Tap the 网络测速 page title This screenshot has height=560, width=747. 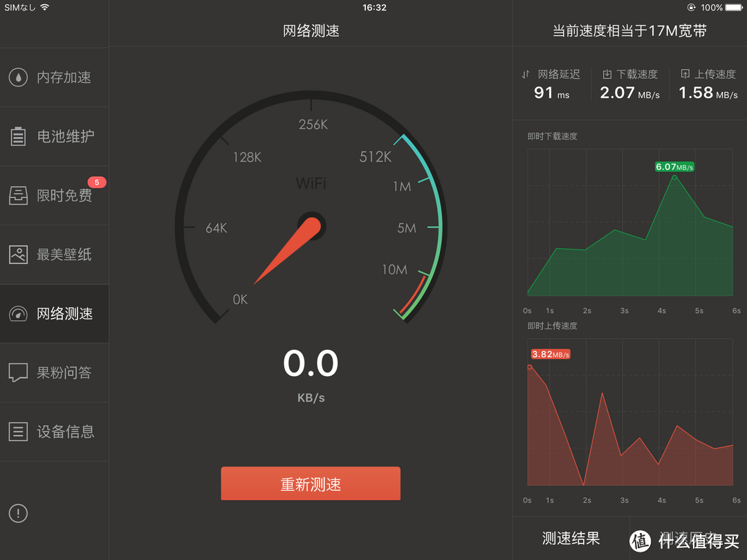click(x=311, y=31)
